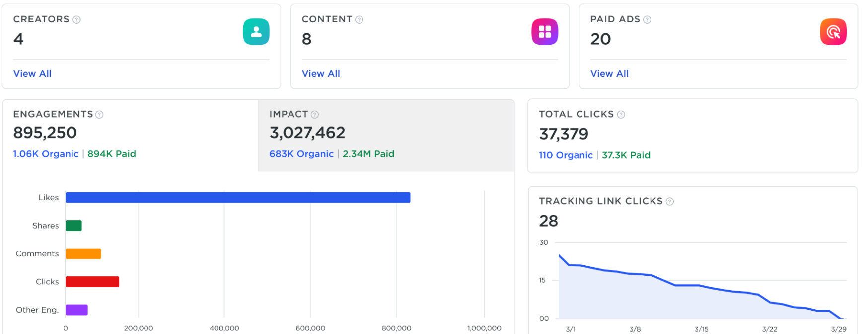Image resolution: width=868 pixels, height=334 pixels.
Task: Open View All under Content
Action: [x=321, y=74]
